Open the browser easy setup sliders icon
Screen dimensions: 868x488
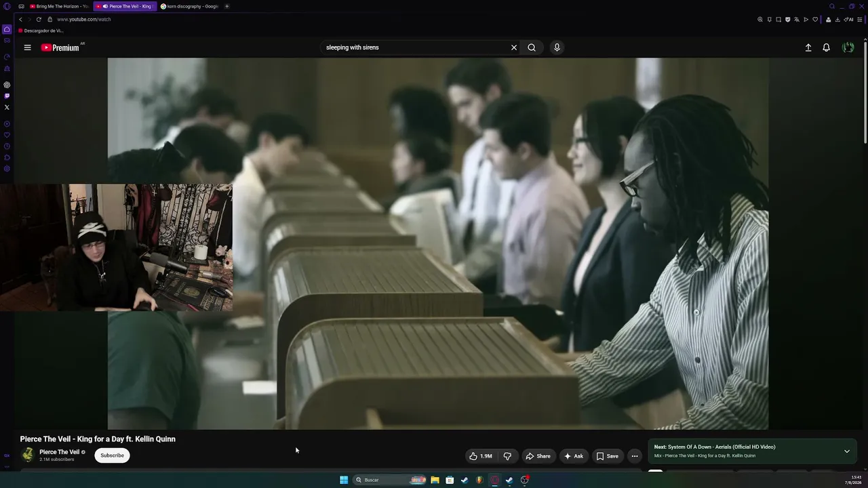pos(860,20)
